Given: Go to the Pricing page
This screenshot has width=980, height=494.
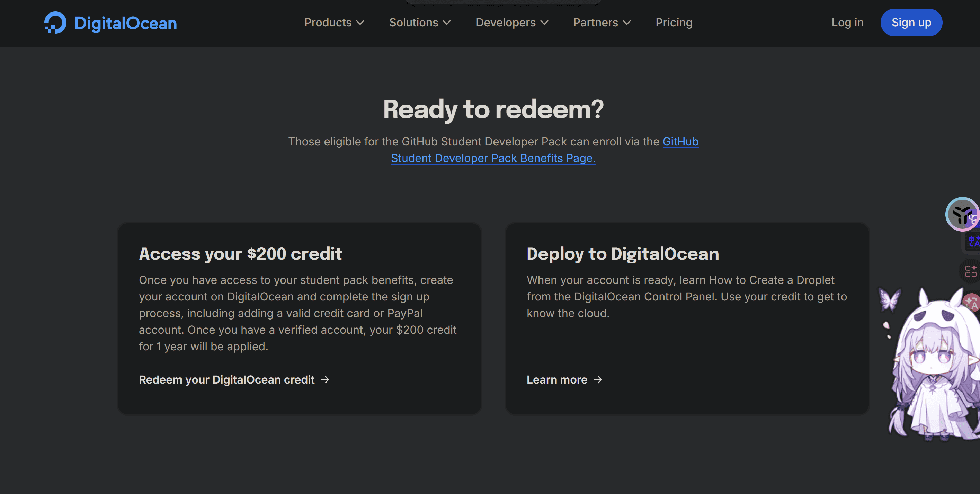Looking at the screenshot, I should tap(674, 23).
